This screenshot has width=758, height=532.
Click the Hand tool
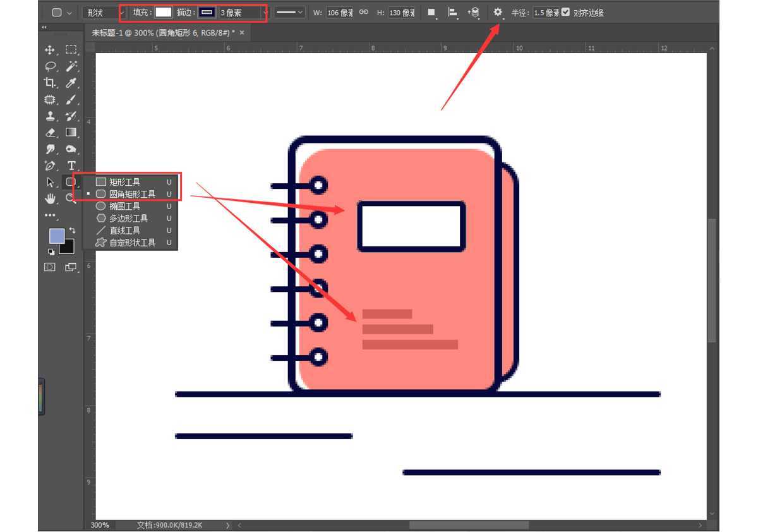51,198
